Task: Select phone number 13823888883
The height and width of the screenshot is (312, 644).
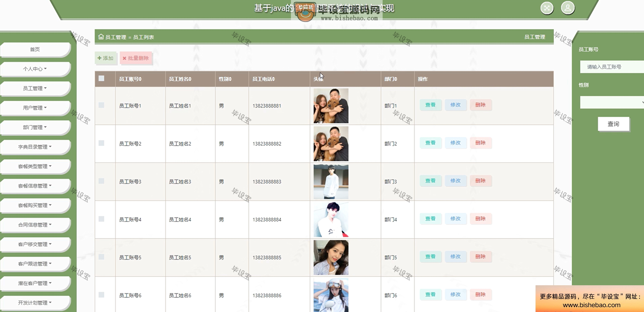Action: (x=267, y=182)
